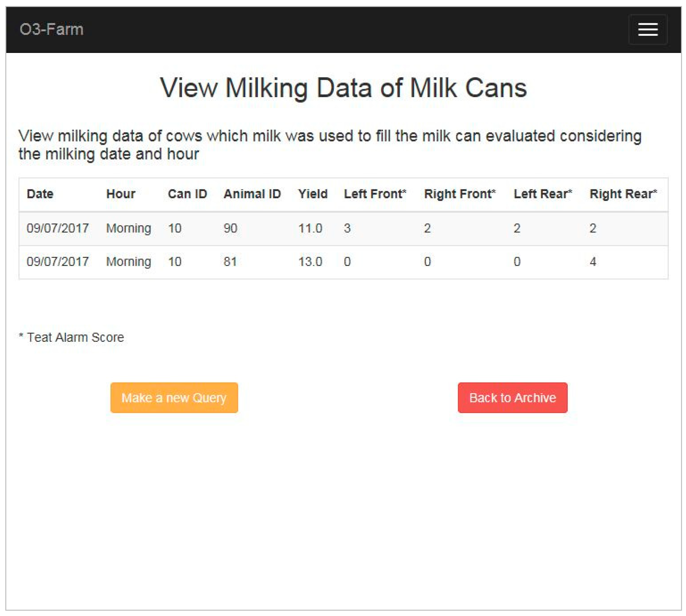Viewport: 686px width, 616px height.
Task: Click Left Front score 3 cell
Action: point(347,228)
